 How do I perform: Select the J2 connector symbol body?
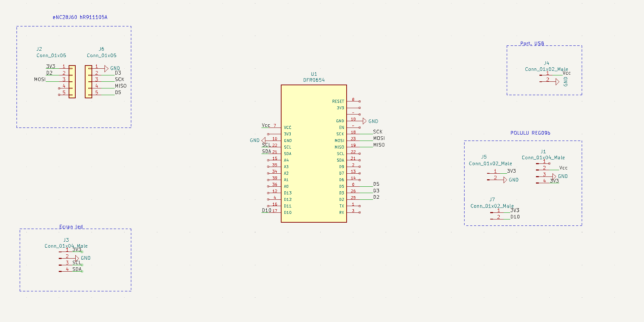tap(72, 81)
